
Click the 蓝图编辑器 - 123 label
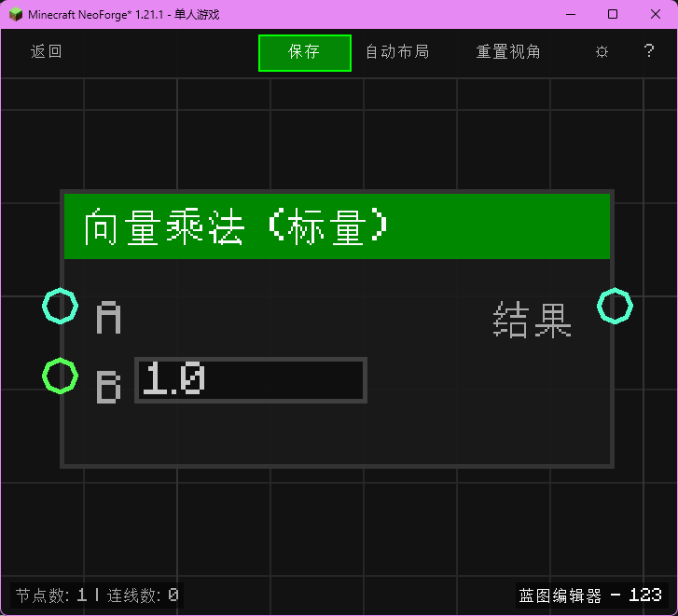tap(590, 595)
